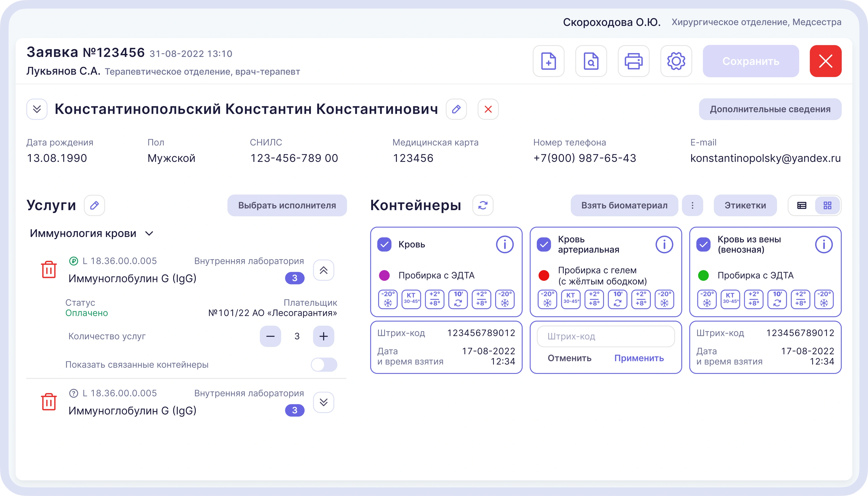
Task: Toggle Показать связанные контейнеры switch
Action: 324,364
